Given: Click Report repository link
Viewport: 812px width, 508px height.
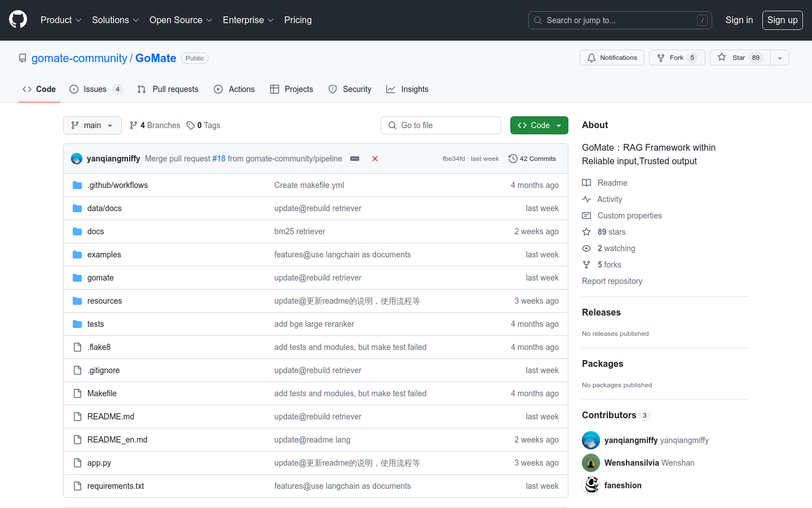Looking at the screenshot, I should click(x=612, y=281).
